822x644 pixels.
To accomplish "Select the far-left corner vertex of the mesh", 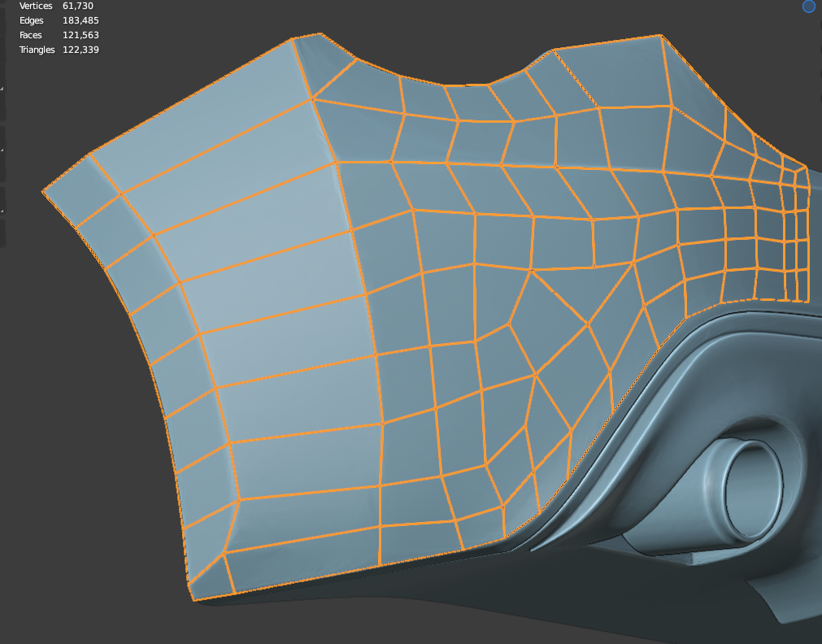I will 43,192.
